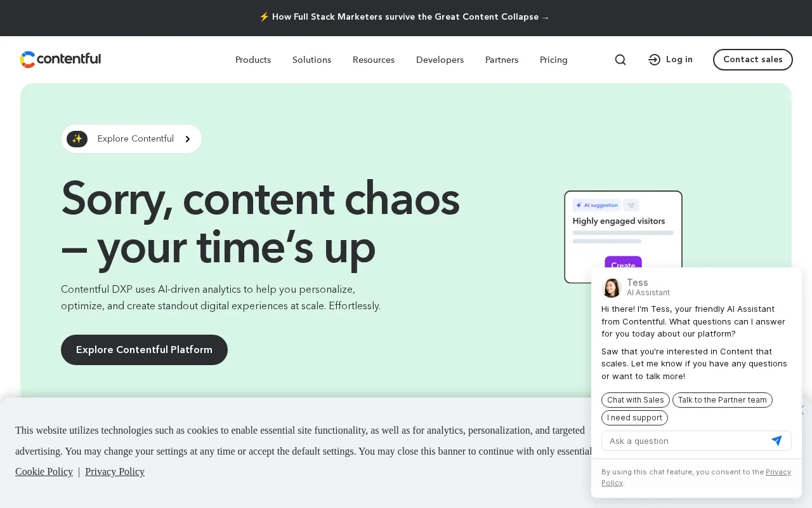Click Tess's avatar in chat widget
Viewport: 812px width, 508px height.
coord(612,288)
